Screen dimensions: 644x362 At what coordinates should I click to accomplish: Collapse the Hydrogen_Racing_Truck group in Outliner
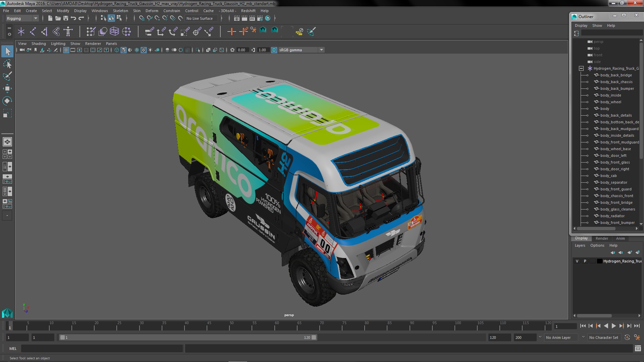pos(581,68)
